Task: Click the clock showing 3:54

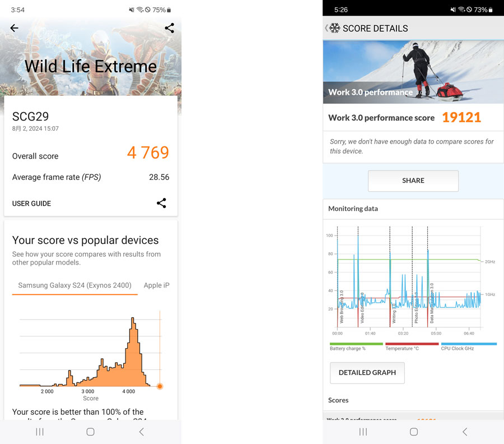Action: click(x=18, y=10)
